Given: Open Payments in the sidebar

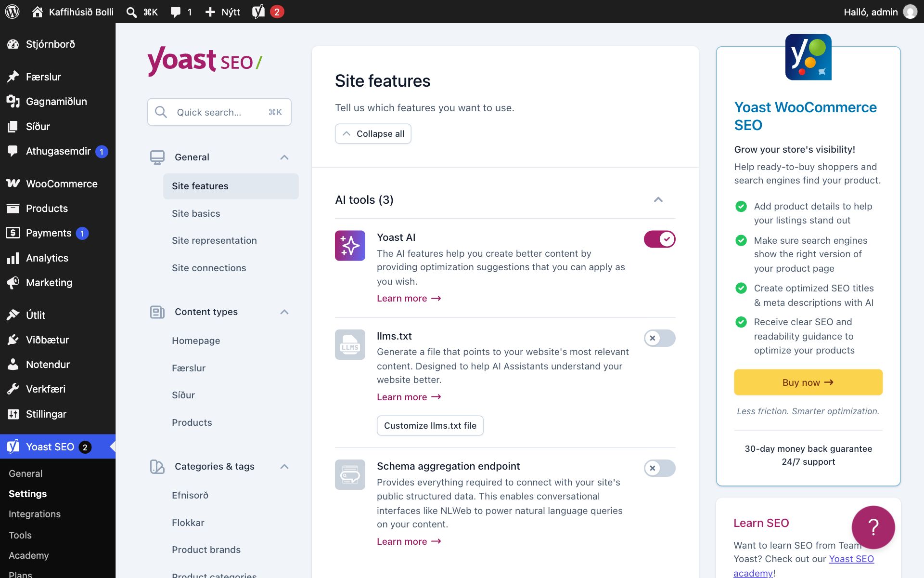Looking at the screenshot, I should [49, 233].
